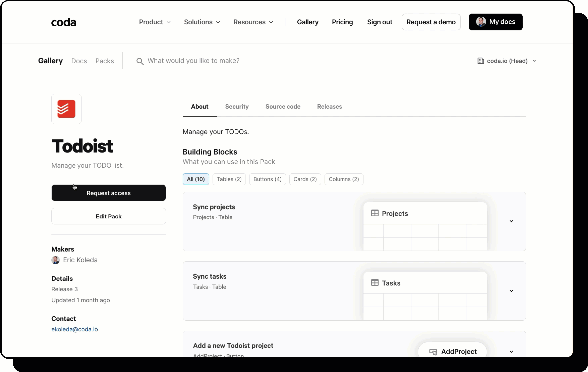
Task: Click the Projects table preview thumbnail
Action: click(425, 226)
